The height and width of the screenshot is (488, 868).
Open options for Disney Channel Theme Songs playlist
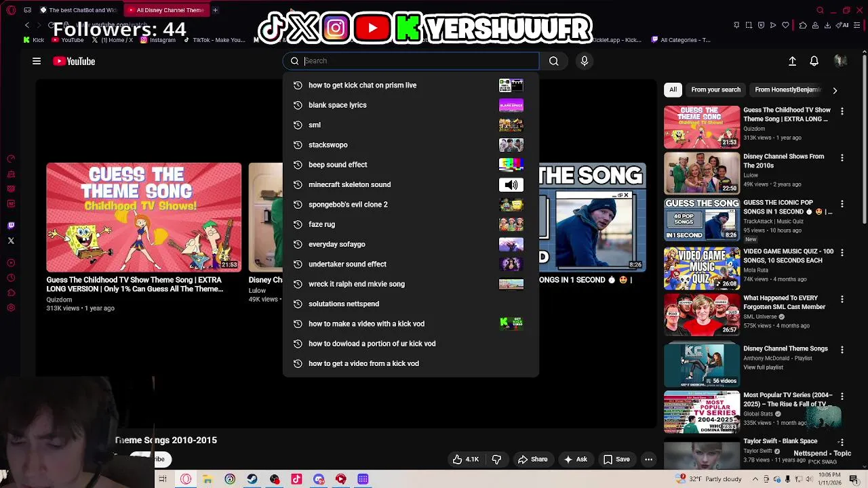pyautogui.click(x=842, y=350)
